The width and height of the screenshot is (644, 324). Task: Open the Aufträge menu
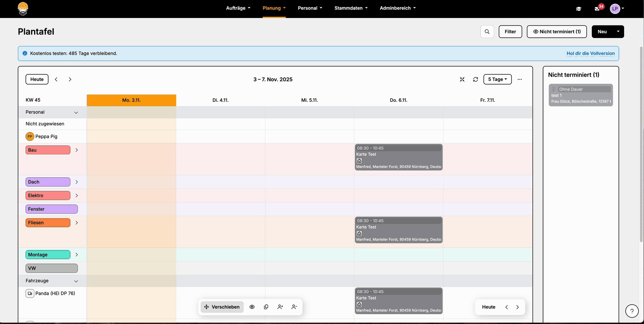click(238, 8)
